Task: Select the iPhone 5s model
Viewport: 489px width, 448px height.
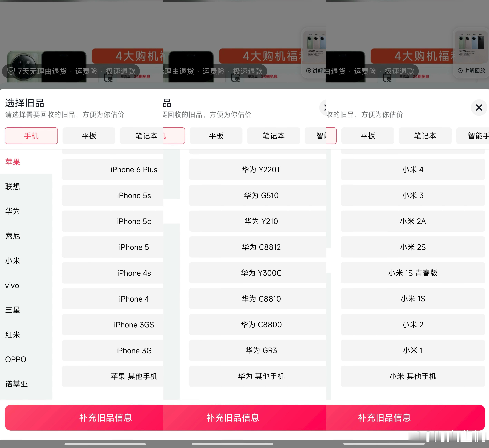Action: click(113, 195)
